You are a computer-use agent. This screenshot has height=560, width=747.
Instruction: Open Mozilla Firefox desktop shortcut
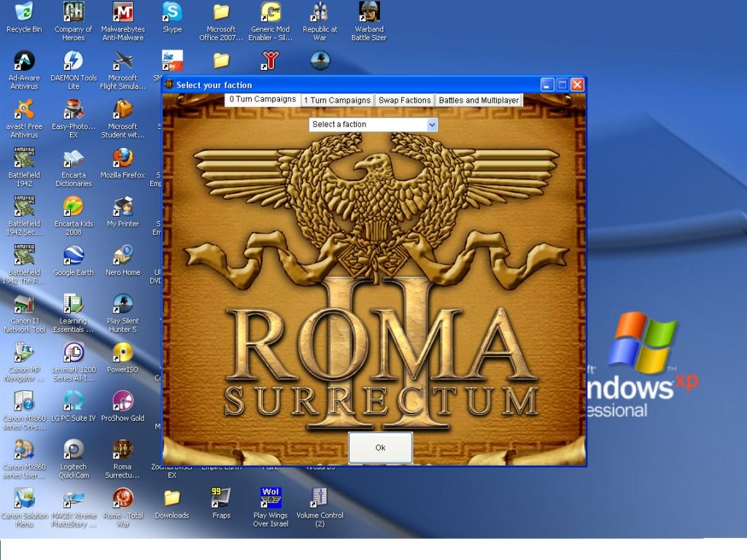point(123,159)
